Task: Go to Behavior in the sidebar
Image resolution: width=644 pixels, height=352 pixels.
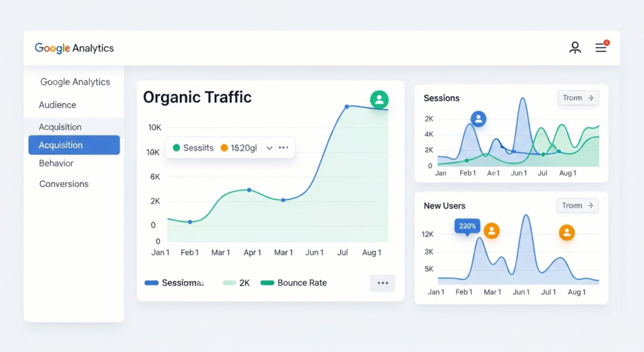Action: pyautogui.click(x=56, y=164)
